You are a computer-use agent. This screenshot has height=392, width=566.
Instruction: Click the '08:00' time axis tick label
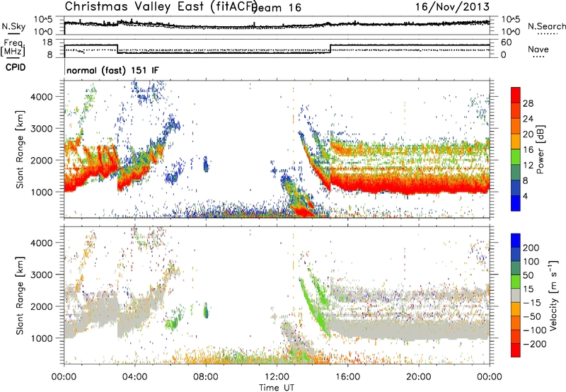pos(206,377)
